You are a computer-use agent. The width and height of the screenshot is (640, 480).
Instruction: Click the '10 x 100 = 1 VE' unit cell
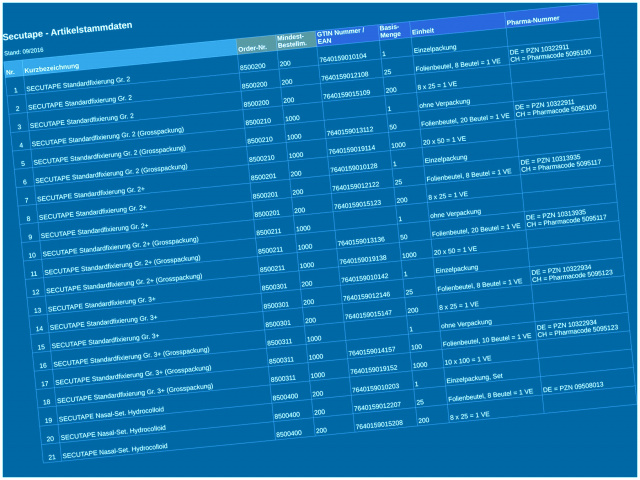pyautogui.click(x=467, y=360)
